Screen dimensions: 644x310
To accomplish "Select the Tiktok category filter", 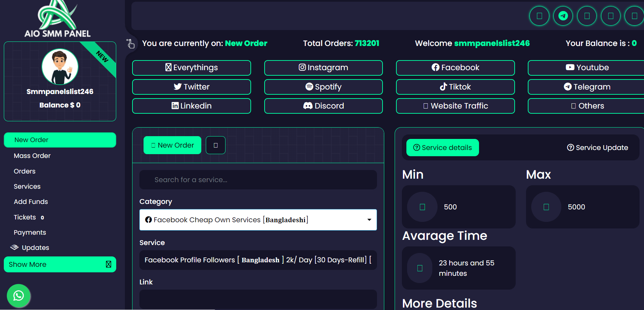I will pyautogui.click(x=455, y=87).
